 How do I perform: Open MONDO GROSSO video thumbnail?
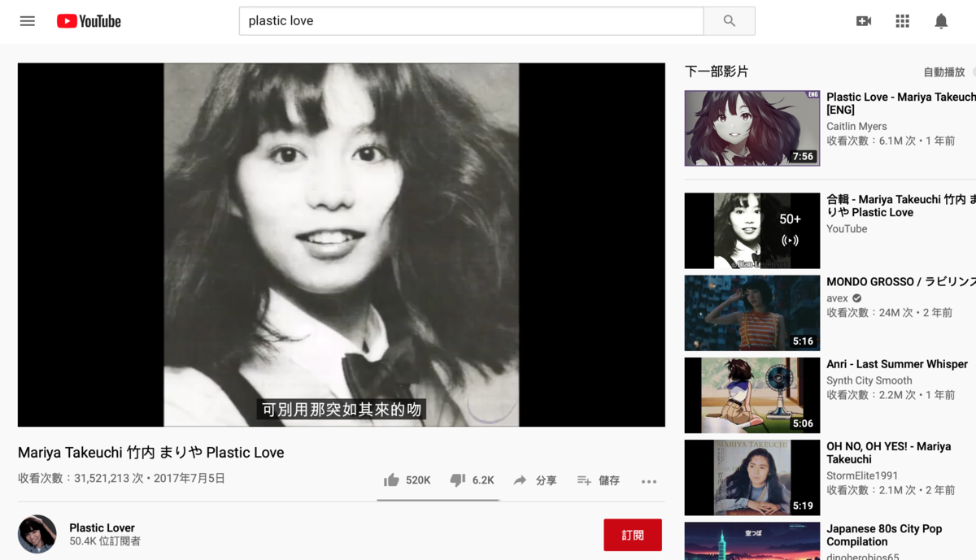752,313
